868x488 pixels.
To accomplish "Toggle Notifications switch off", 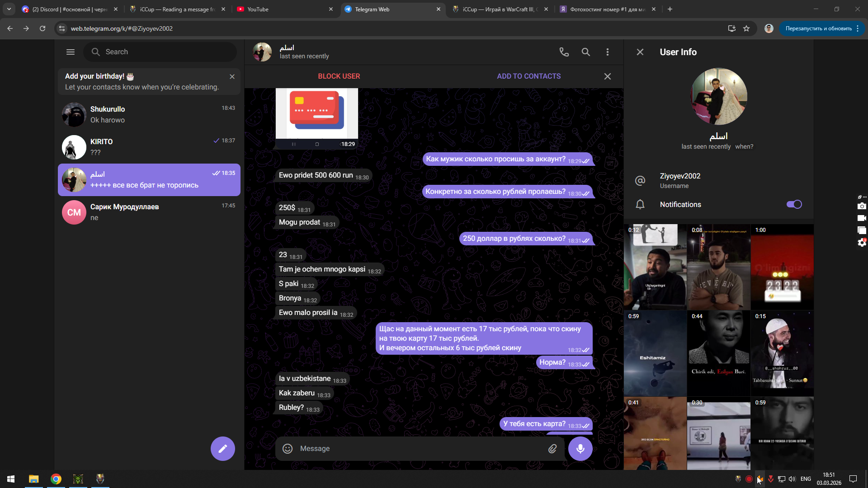I will 794,204.
